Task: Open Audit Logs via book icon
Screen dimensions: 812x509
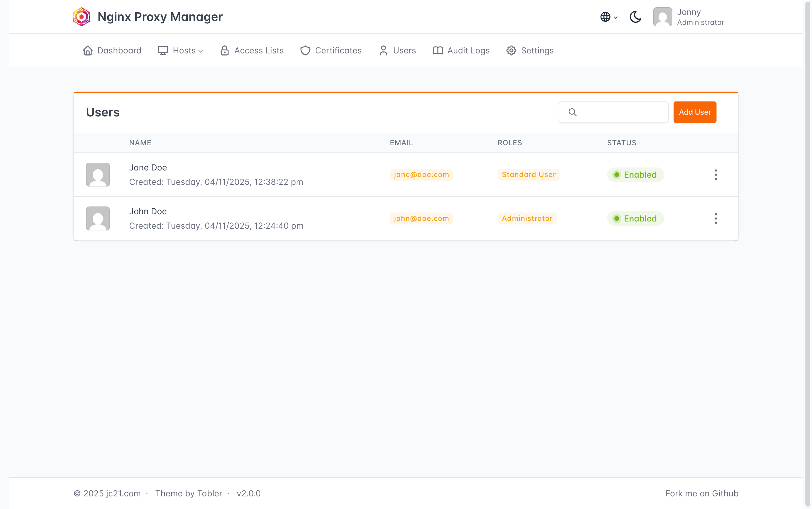Action: coord(438,50)
